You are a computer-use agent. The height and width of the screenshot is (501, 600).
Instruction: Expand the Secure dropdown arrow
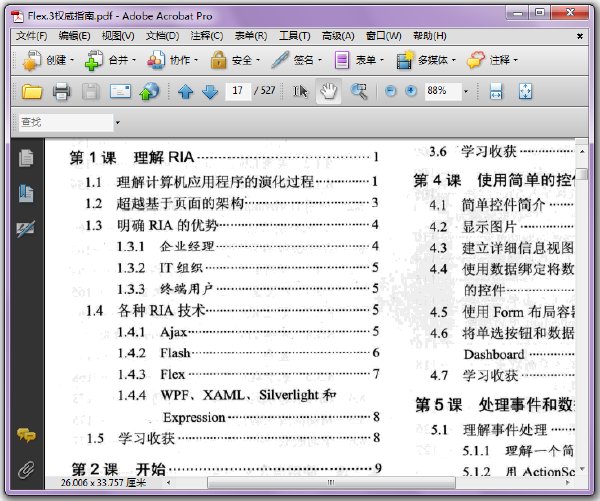(x=258, y=60)
